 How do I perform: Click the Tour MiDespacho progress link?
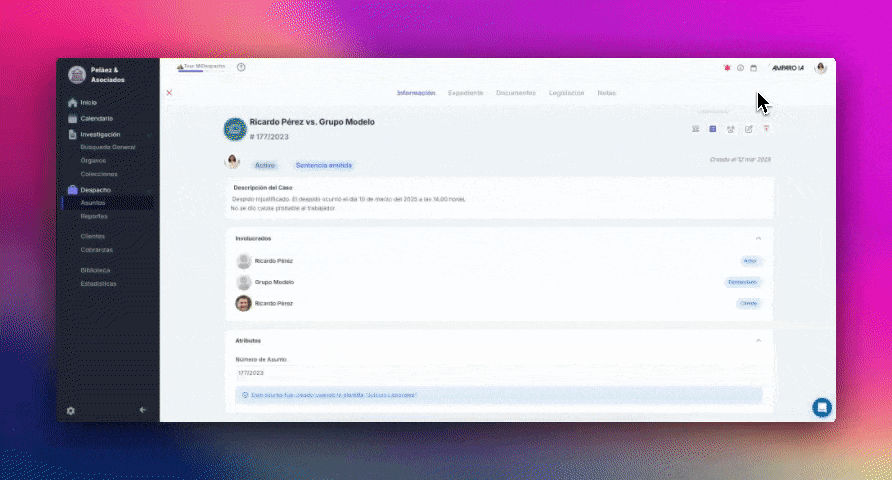pyautogui.click(x=201, y=67)
